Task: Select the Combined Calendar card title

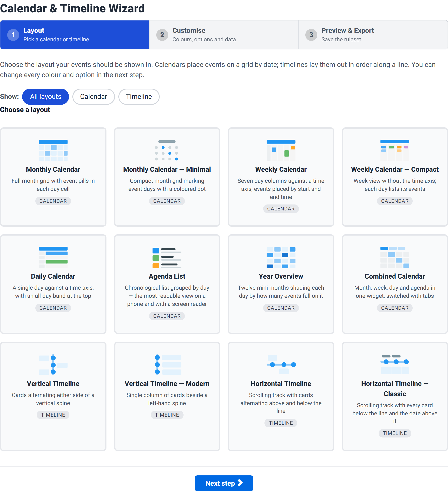Action: [x=395, y=276]
